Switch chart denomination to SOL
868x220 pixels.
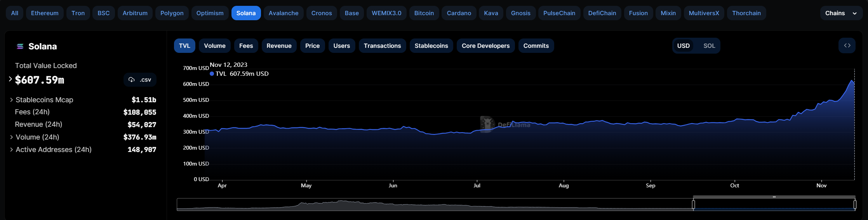coord(709,45)
